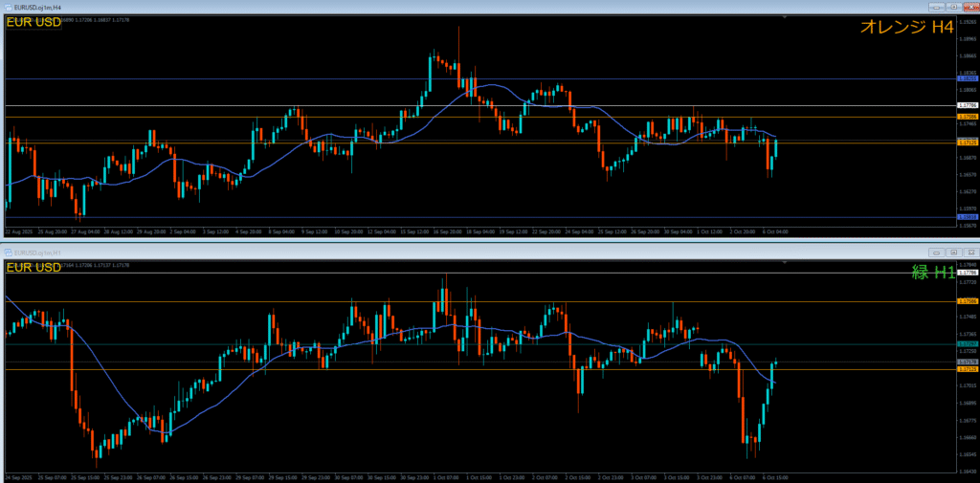Maximize the EURUSD H1 chart window
The width and height of the screenshot is (980, 483).
pyautogui.click(x=953, y=252)
